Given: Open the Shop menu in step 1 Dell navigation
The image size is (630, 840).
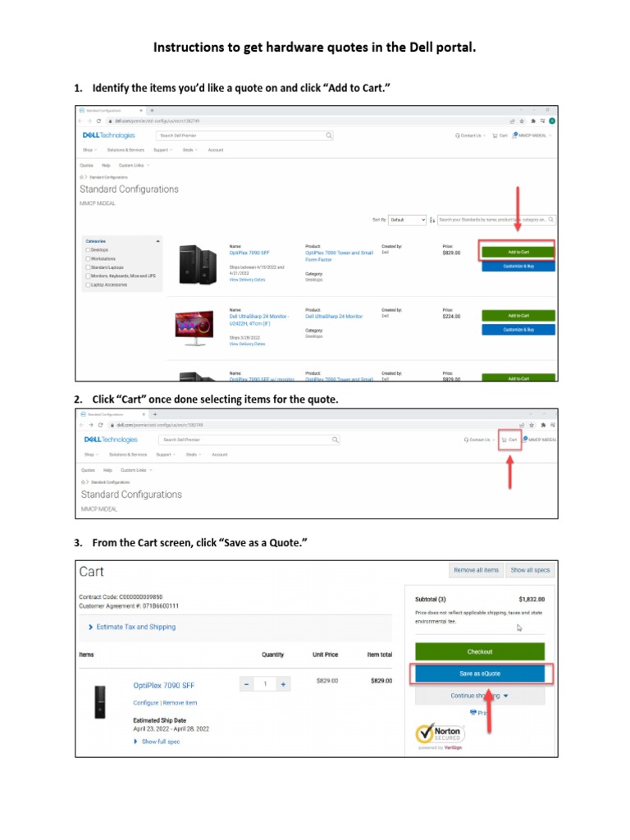Looking at the screenshot, I should point(89,150).
